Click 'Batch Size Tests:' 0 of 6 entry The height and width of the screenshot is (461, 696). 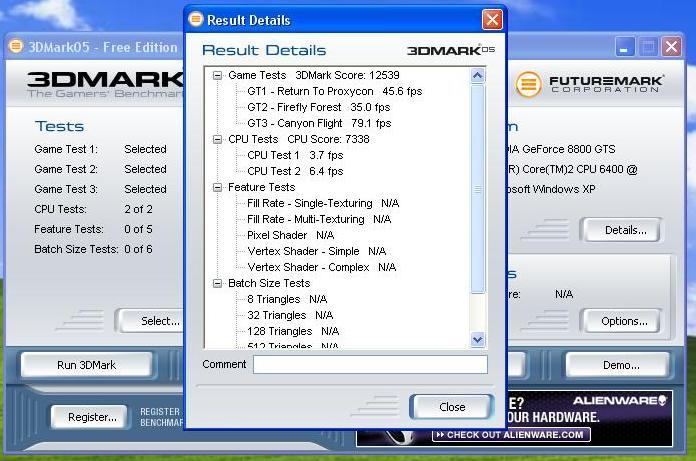(x=93, y=249)
